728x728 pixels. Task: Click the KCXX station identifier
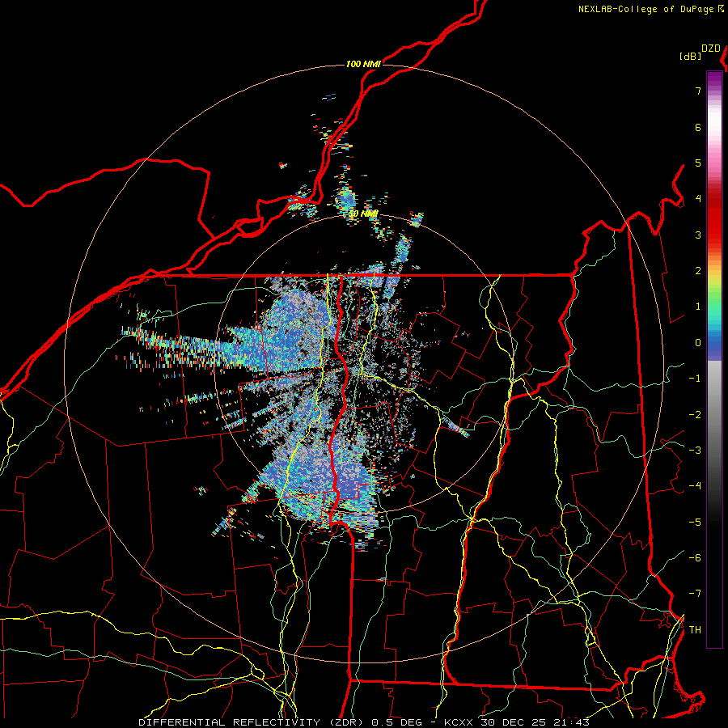click(459, 722)
